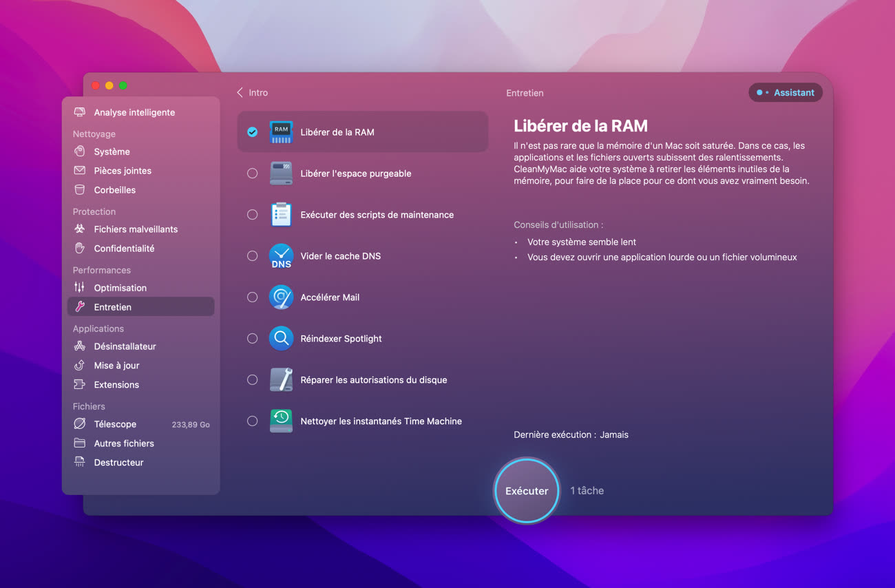Image resolution: width=895 pixels, height=588 pixels.
Task: Click the Mail accelerate icon
Action: pos(281,297)
